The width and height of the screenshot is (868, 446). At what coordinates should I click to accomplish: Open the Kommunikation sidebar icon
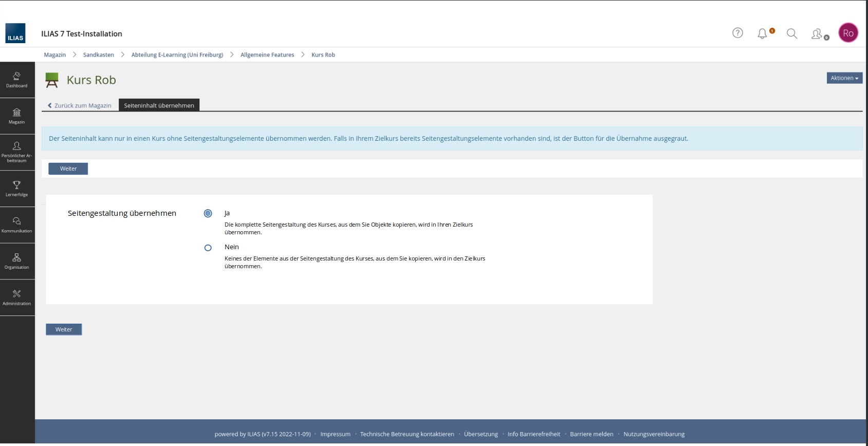coord(17,225)
